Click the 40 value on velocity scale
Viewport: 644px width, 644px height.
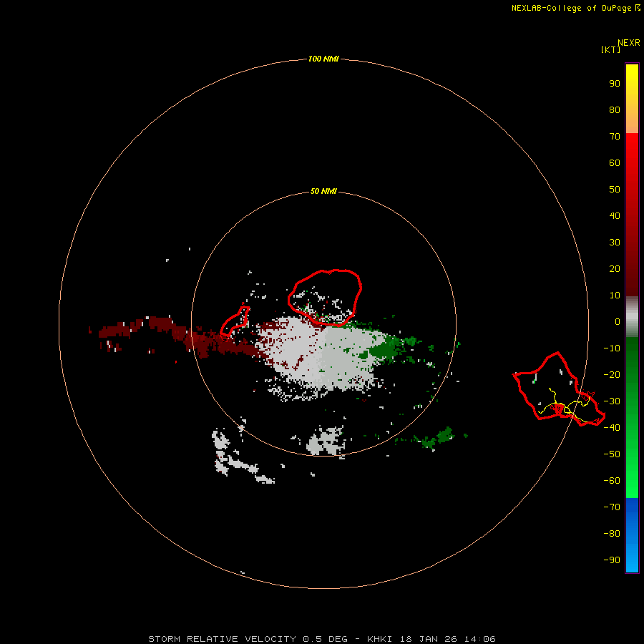615,215
